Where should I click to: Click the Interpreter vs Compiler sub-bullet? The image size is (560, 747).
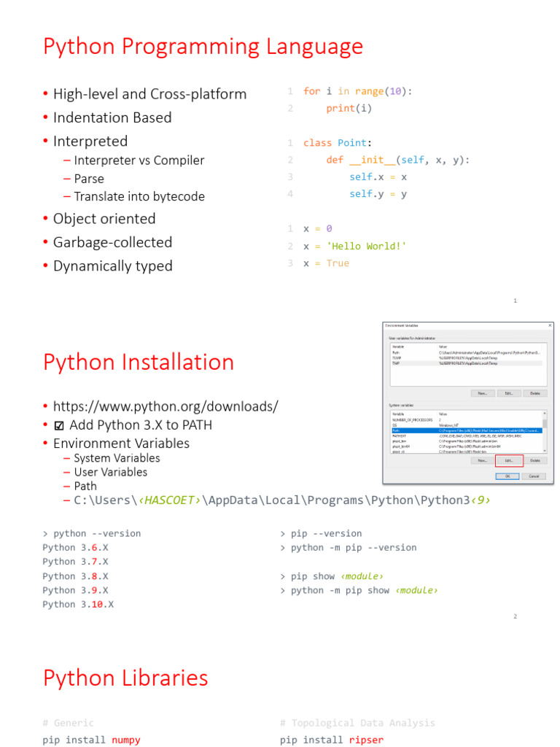[x=139, y=160]
